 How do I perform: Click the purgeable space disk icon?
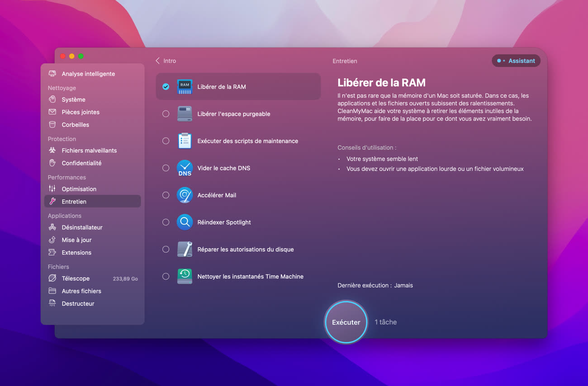185,114
